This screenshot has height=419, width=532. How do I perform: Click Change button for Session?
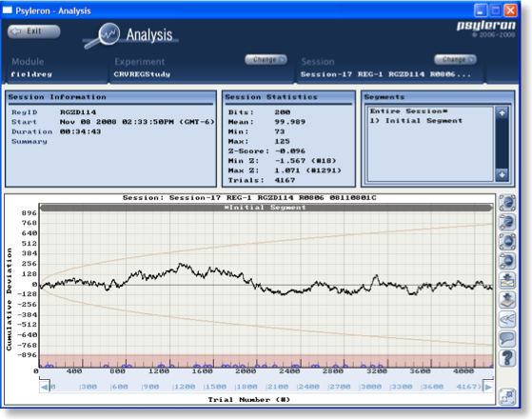pos(455,59)
